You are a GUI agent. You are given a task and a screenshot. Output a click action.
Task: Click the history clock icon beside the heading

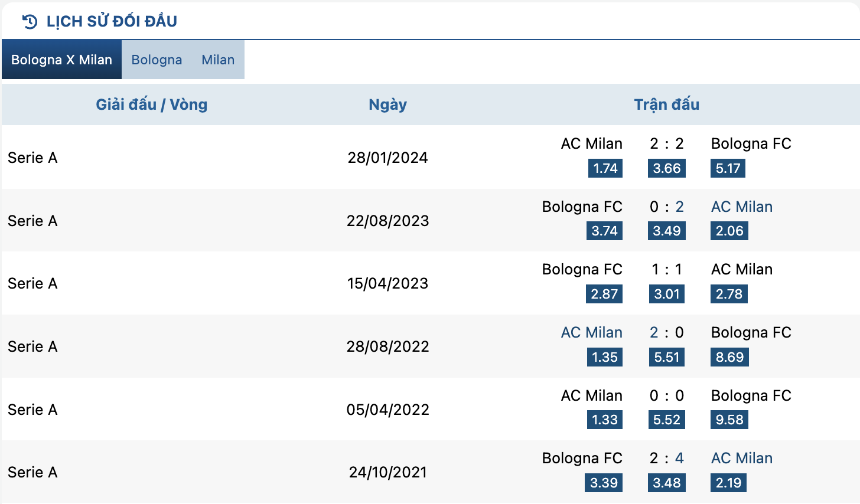(x=30, y=22)
